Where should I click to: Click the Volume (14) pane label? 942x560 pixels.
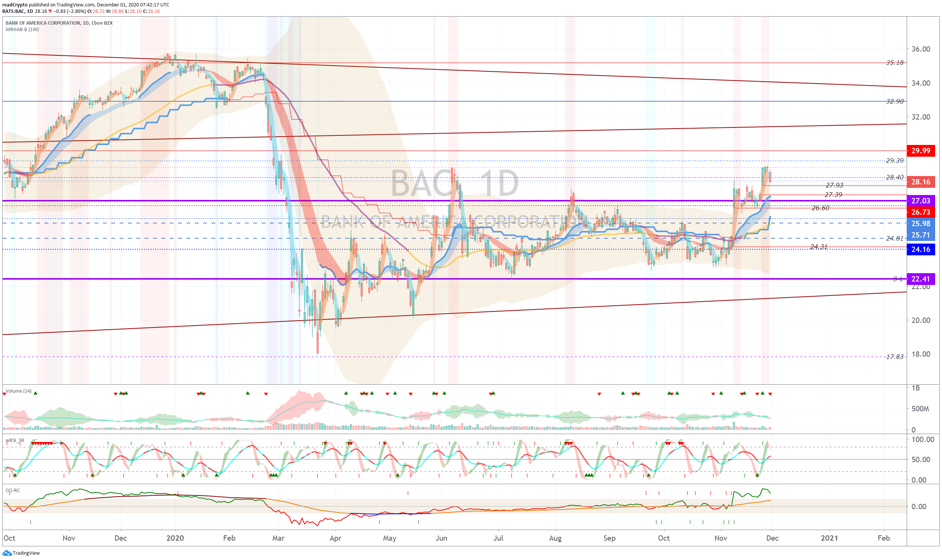click(19, 391)
